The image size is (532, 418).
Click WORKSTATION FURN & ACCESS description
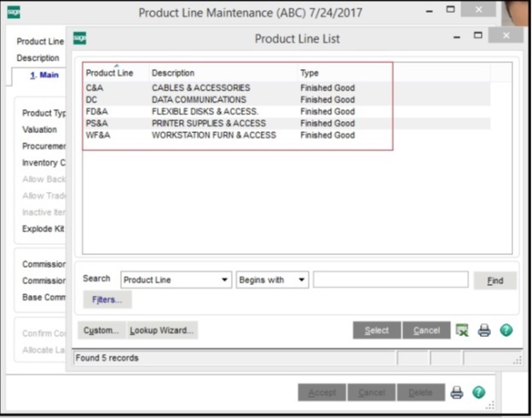coord(214,135)
